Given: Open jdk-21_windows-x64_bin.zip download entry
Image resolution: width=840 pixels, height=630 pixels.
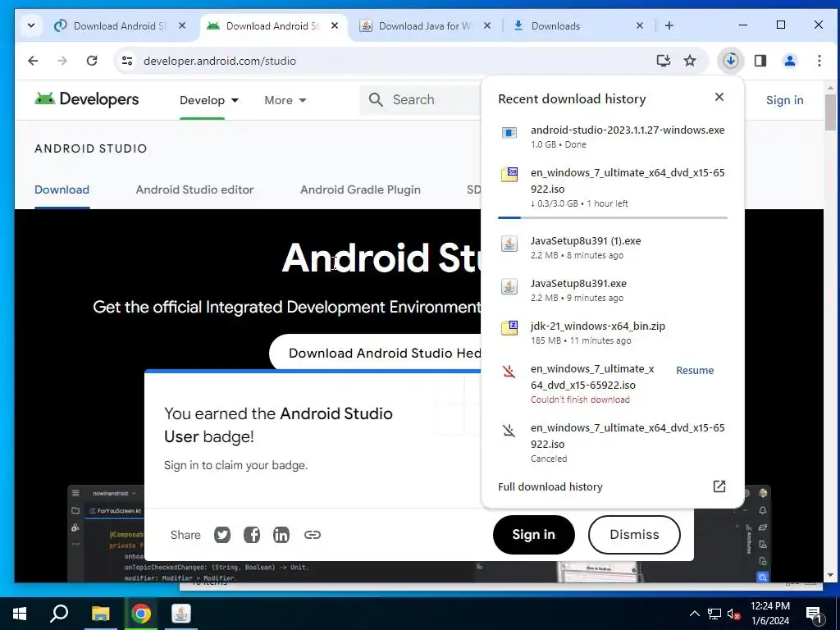Looking at the screenshot, I should click(x=612, y=333).
